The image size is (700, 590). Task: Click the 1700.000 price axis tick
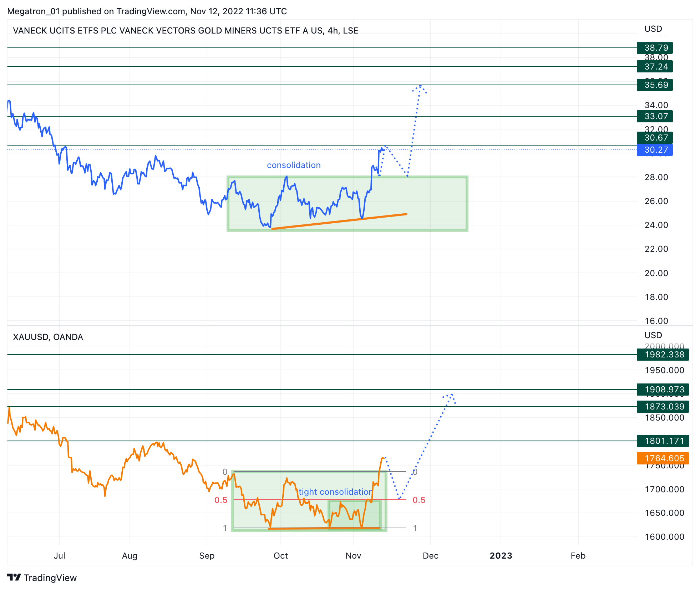665,489
